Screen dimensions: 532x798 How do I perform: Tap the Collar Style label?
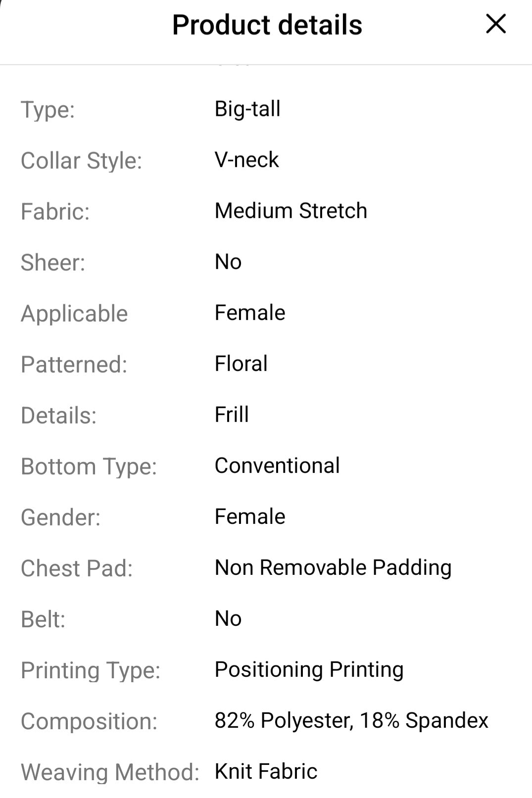81,161
